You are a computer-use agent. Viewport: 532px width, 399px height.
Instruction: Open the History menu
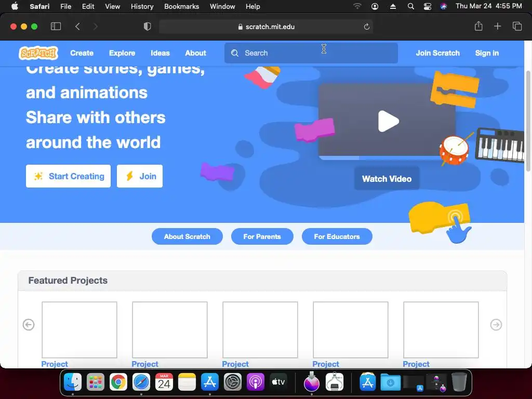click(x=142, y=6)
